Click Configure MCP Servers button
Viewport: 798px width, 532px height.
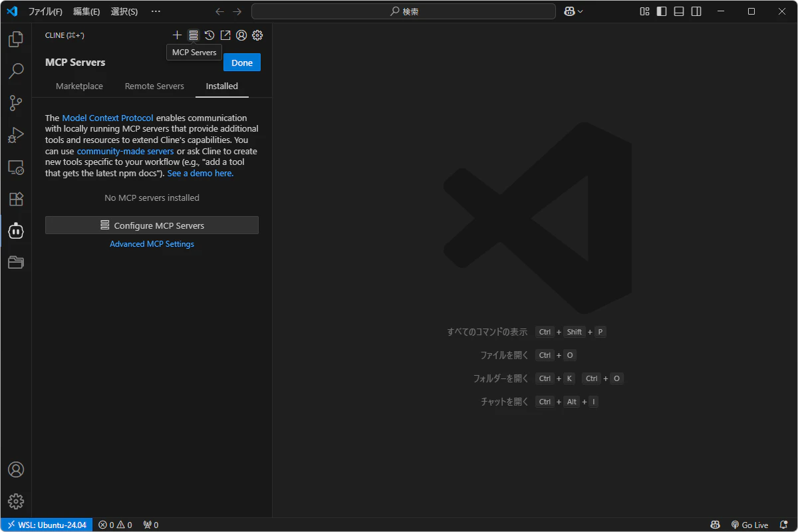[x=152, y=225]
